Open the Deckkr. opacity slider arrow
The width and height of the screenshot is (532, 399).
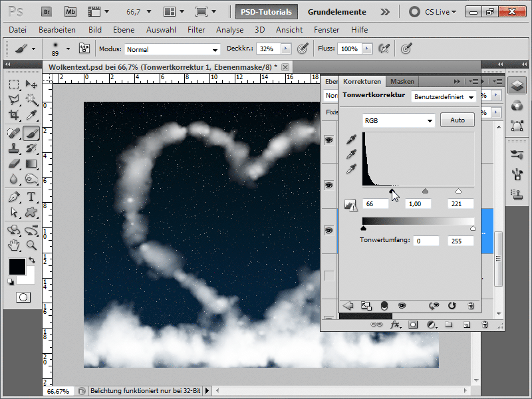point(286,49)
